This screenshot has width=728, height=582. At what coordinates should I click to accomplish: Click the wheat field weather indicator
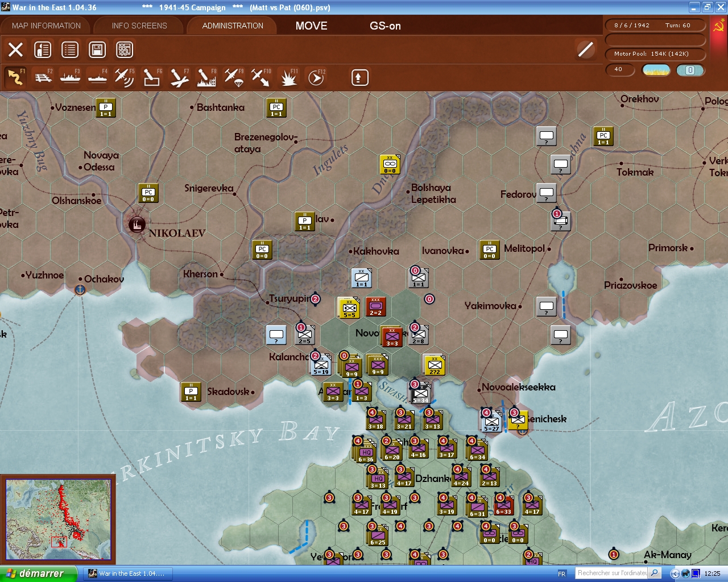pyautogui.click(x=656, y=70)
